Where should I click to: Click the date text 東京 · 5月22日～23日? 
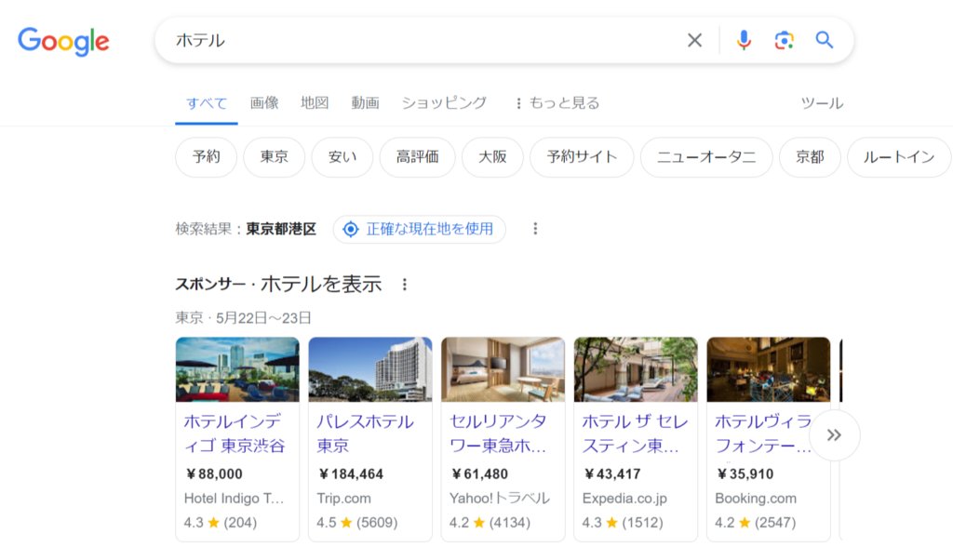click(x=244, y=317)
